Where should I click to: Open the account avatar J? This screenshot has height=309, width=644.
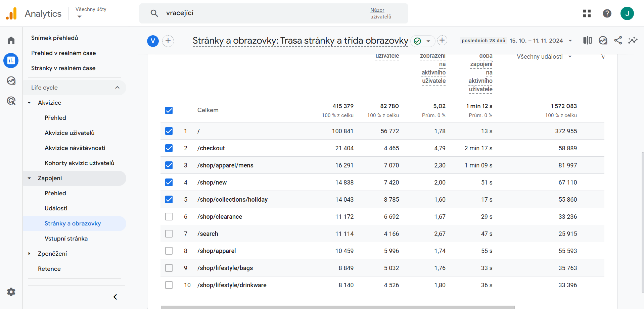(x=627, y=13)
